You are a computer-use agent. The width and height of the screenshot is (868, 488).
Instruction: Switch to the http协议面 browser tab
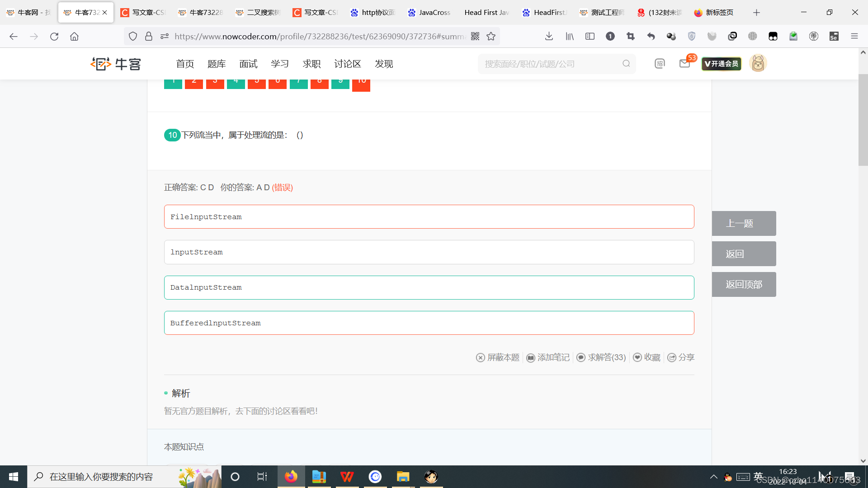click(x=373, y=13)
